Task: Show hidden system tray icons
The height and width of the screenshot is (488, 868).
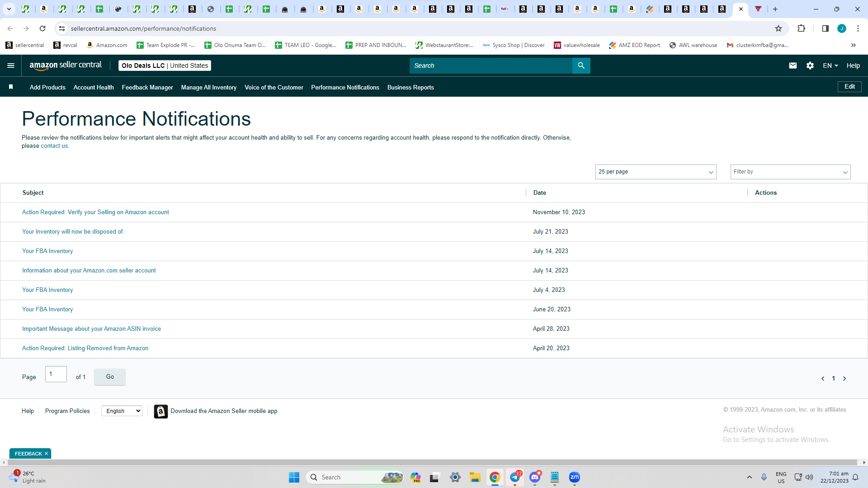Action: (749, 477)
